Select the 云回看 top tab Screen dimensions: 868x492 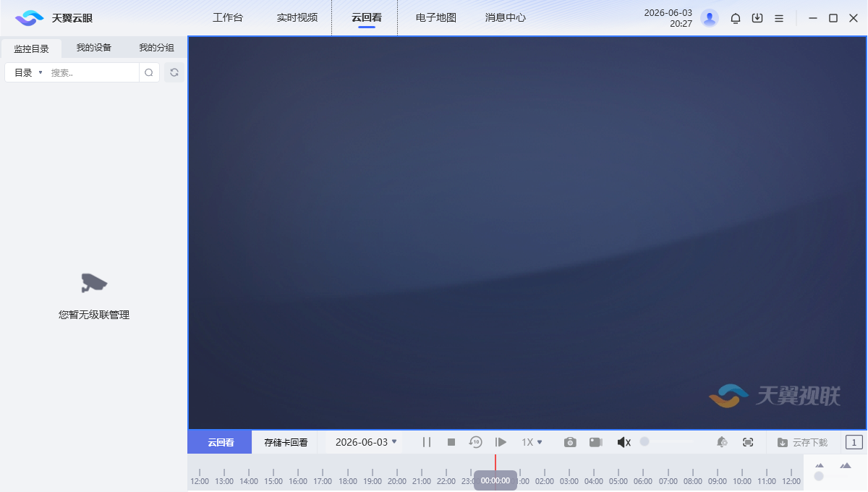coord(367,17)
